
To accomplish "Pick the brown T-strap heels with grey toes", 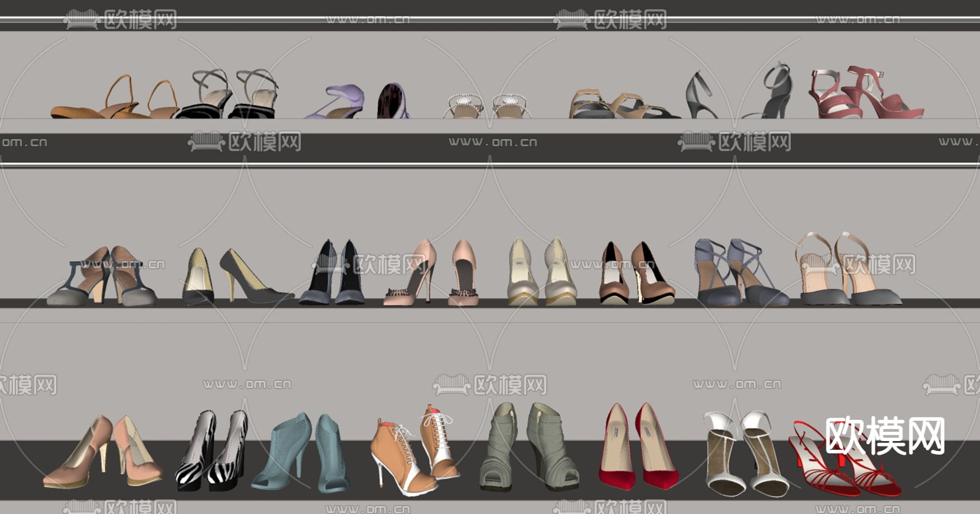I will (x=102, y=276).
